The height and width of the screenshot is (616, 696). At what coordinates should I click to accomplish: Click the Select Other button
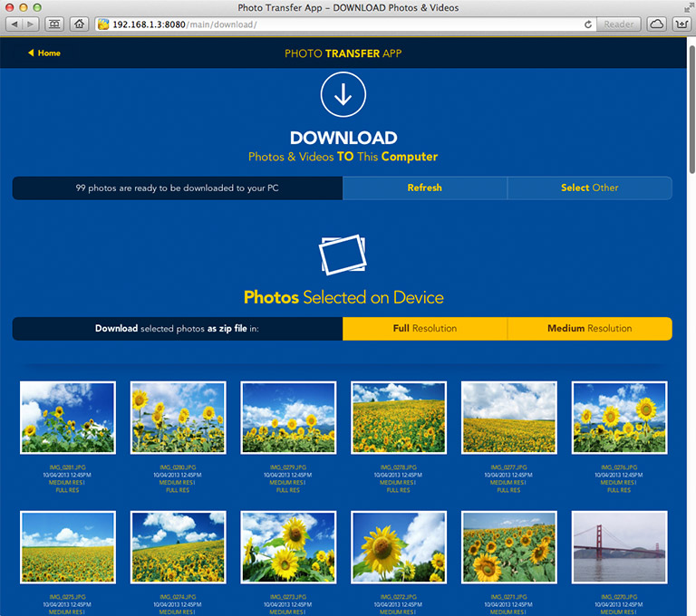tap(589, 188)
